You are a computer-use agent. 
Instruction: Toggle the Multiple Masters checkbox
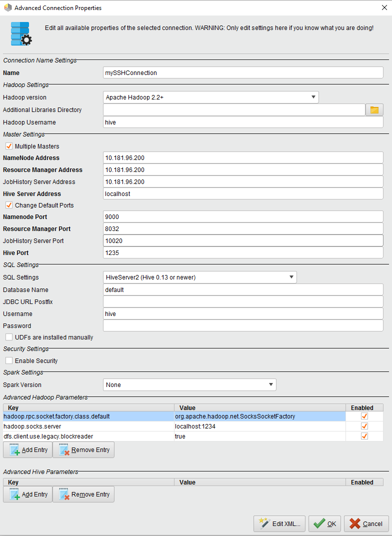click(9, 146)
